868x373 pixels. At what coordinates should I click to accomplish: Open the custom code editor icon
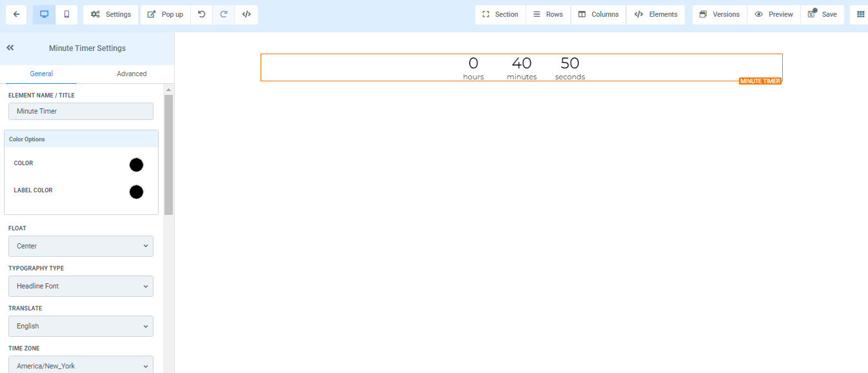coord(246,14)
